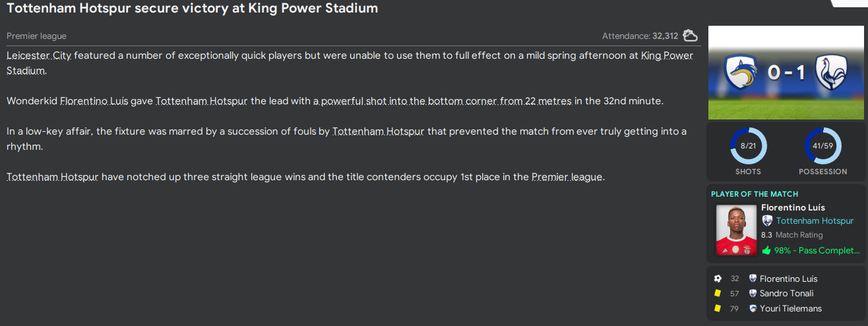
Task: Click the 0 - 1 scoreline banner
Action: tap(786, 72)
